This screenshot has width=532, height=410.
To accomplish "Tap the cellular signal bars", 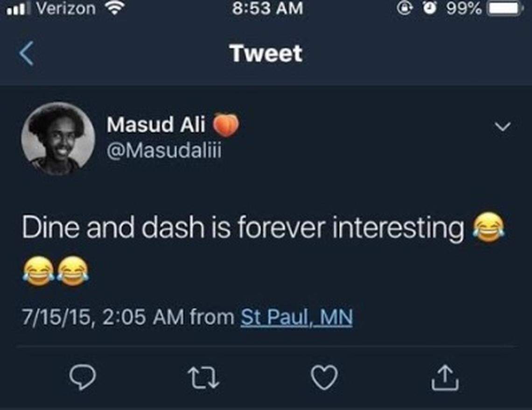I will 20,8.
